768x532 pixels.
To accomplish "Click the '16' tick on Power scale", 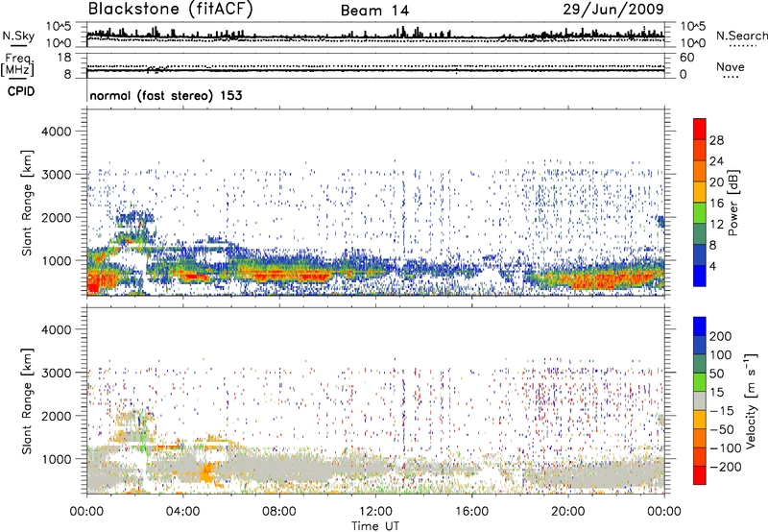I will (716, 204).
